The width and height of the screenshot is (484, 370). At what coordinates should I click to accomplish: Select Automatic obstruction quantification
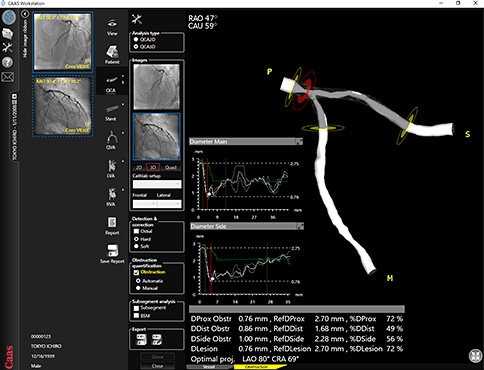(138, 281)
